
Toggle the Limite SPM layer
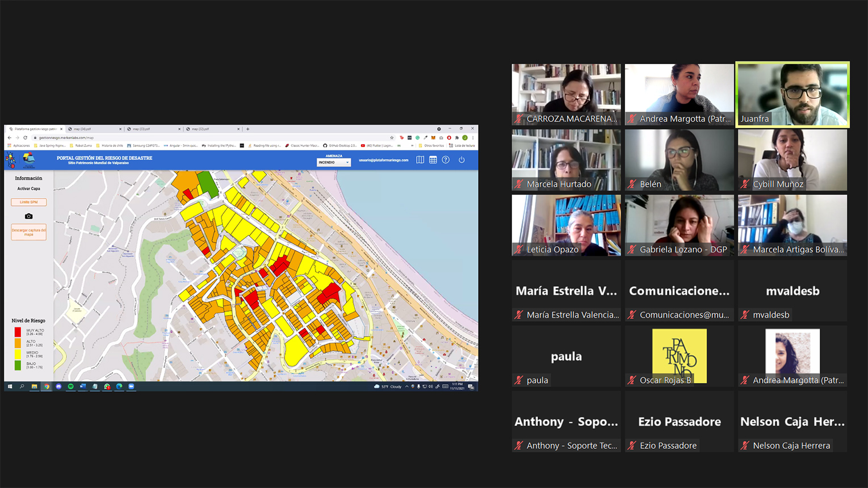28,202
